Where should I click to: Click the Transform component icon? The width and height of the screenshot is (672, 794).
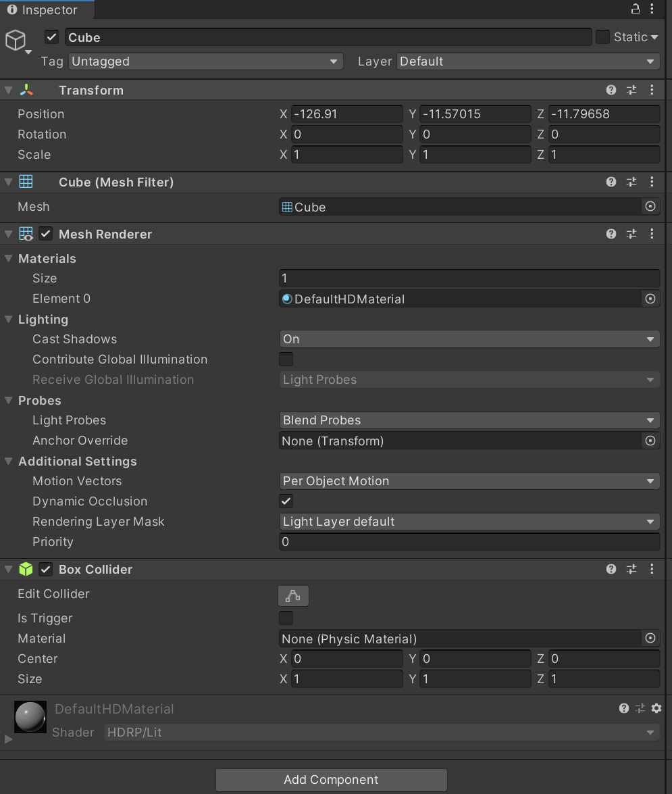[26, 90]
